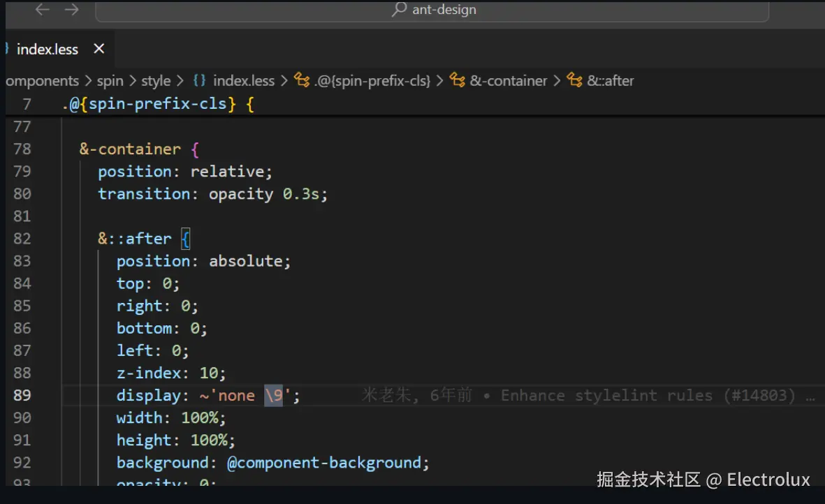
Task: Click the curly braces file icon in breadcrumb
Action: pyautogui.click(x=199, y=80)
